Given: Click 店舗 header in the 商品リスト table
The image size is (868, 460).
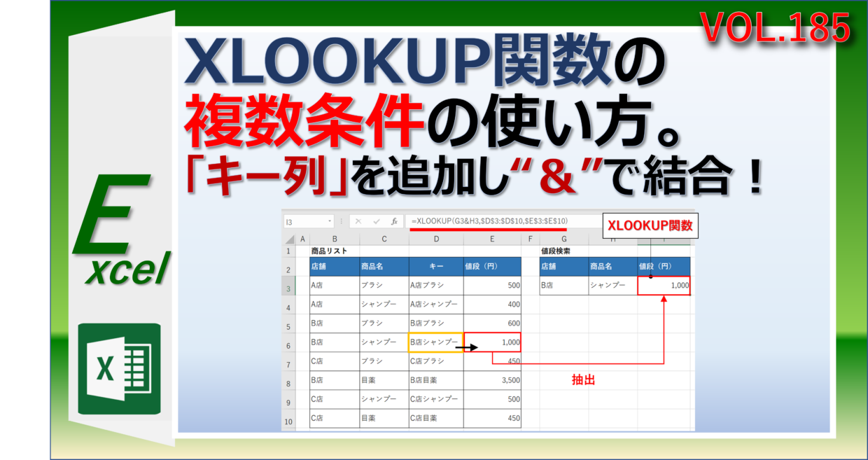Looking at the screenshot, I should (x=335, y=266).
